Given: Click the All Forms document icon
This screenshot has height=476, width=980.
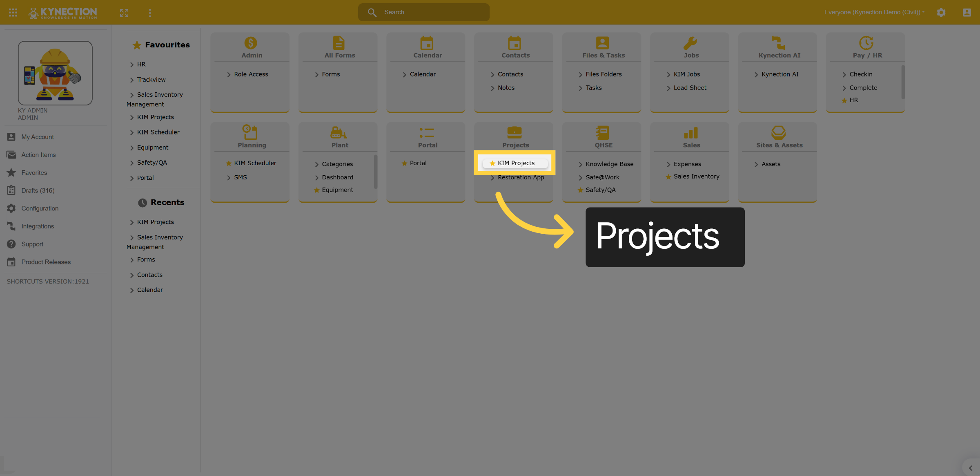Looking at the screenshot, I should point(339,43).
